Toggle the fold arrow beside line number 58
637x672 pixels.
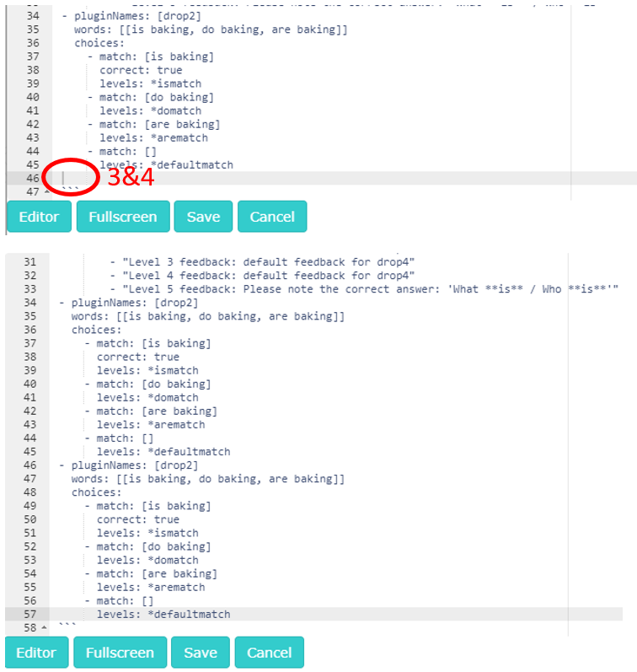(x=44, y=628)
